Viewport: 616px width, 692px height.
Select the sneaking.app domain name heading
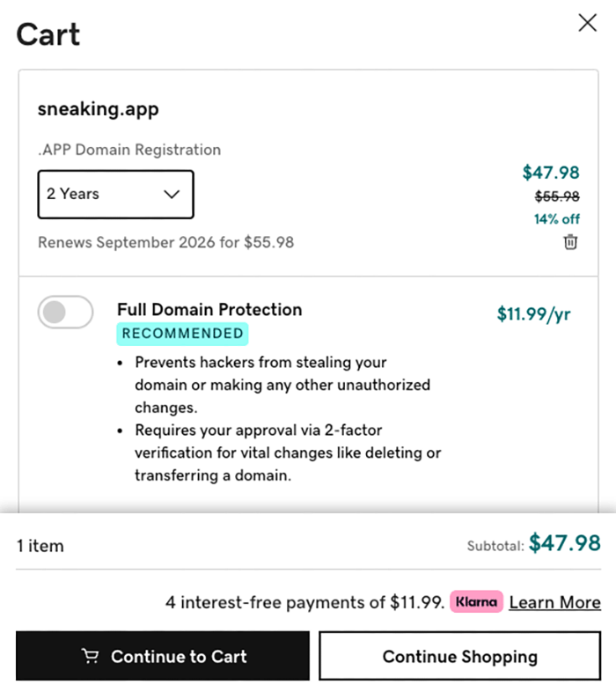tap(98, 110)
